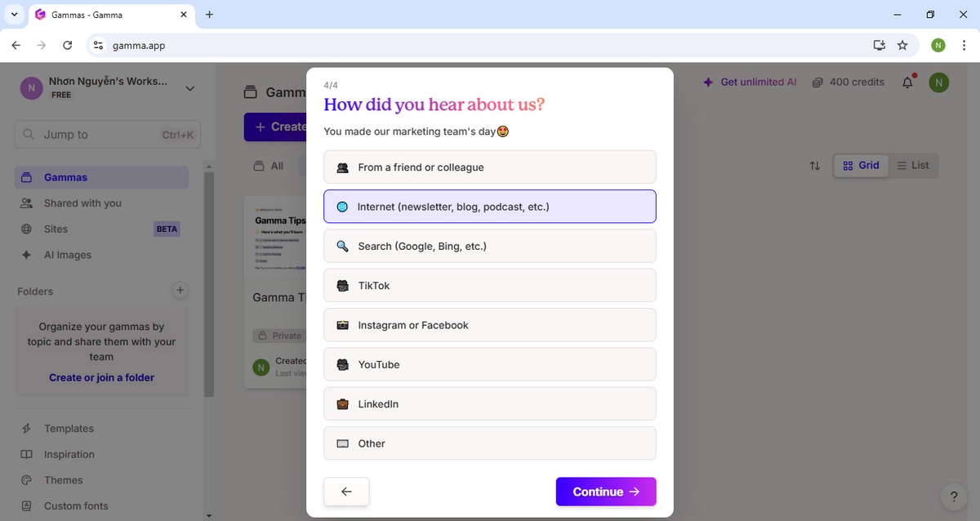The image size is (980, 521).
Task: Select 'Search (Google, Bing, etc.)' option
Action: pyautogui.click(x=489, y=246)
